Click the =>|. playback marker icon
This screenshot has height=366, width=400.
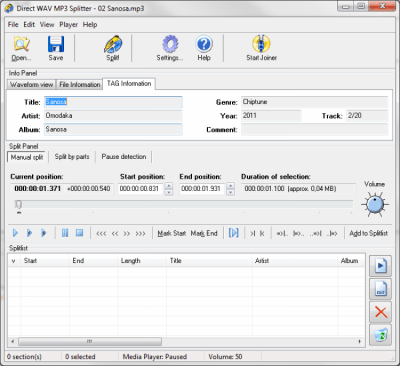(x=282, y=234)
